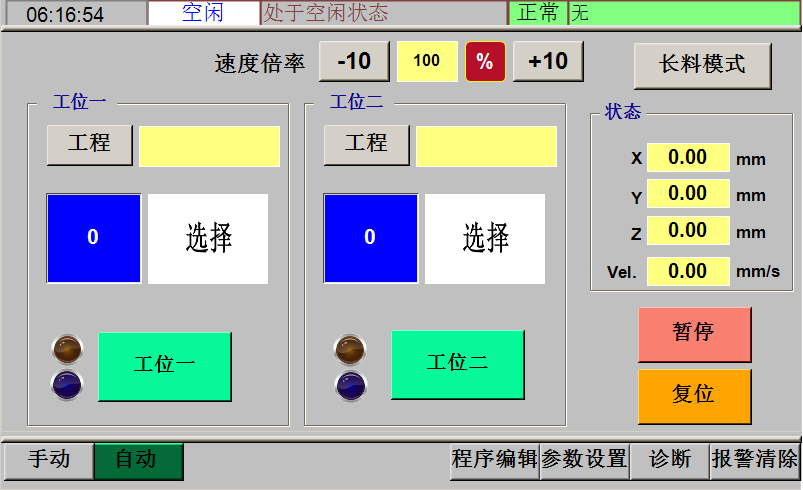Open the 程序编辑 program editor
The width and height of the screenshot is (803, 490).
coord(494,460)
